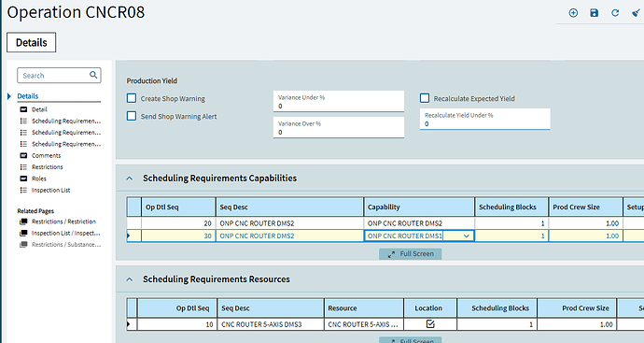The height and width of the screenshot is (343, 644).
Task: Click the Op Dtl Seq cell showing 10
Action: (176, 324)
